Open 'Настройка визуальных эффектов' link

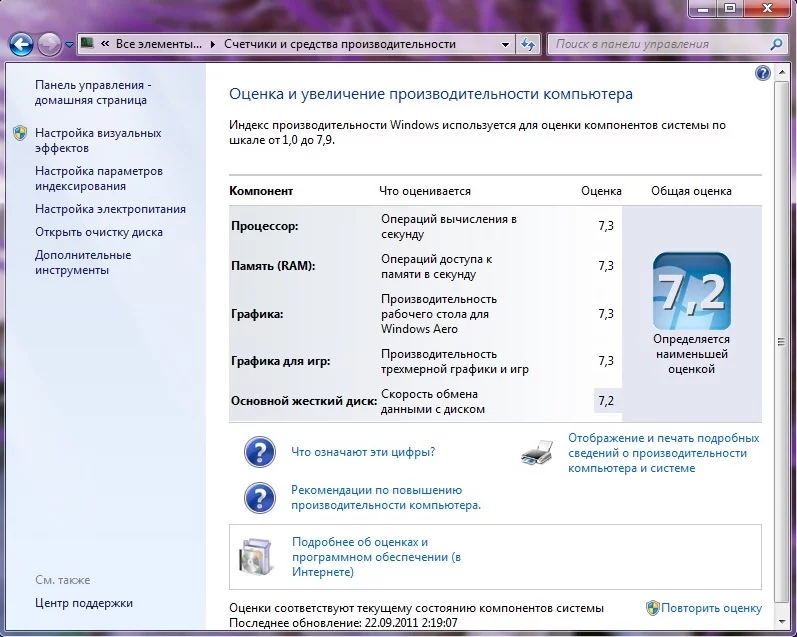pos(97,140)
